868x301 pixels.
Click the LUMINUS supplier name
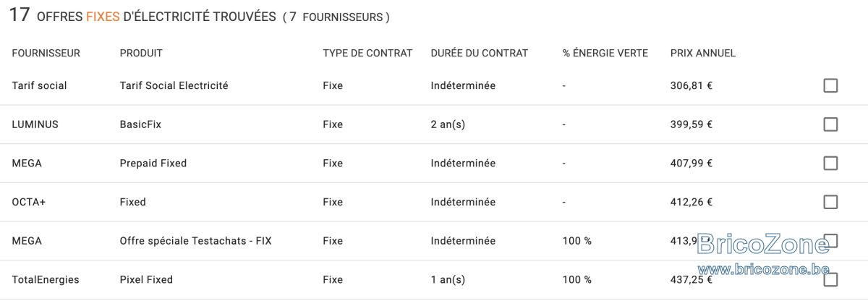[x=35, y=124]
